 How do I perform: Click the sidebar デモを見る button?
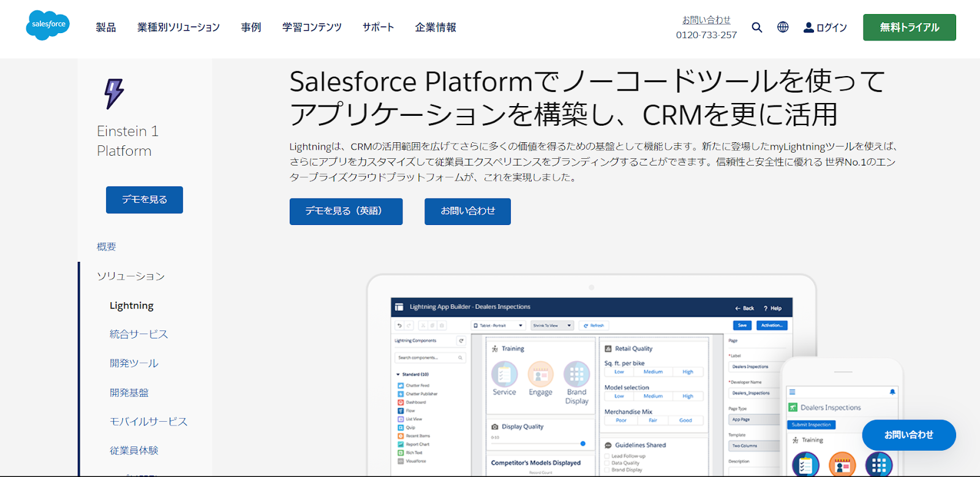pos(145,200)
